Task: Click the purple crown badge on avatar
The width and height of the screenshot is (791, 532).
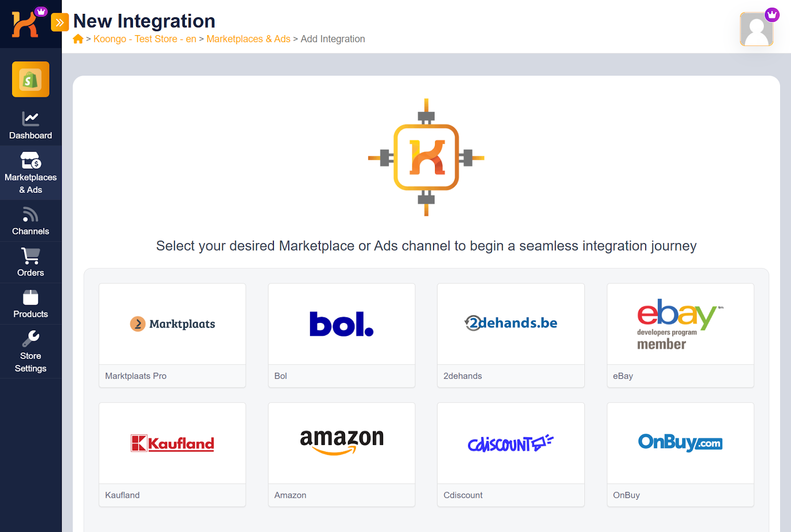Action: point(772,15)
